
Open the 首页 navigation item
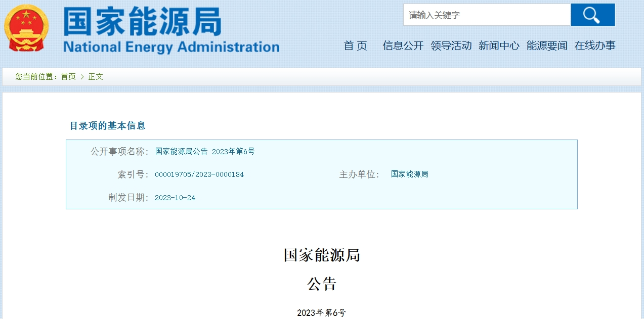point(356,45)
